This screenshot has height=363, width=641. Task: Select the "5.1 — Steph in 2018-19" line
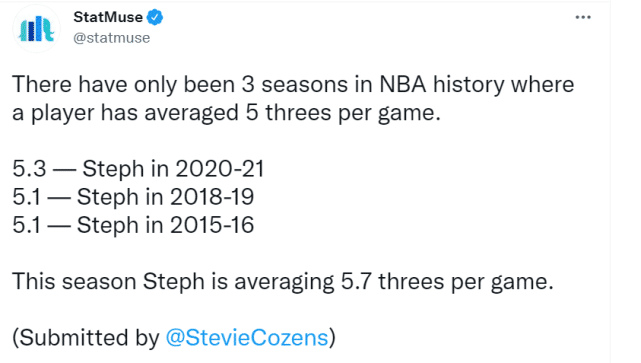133,197
